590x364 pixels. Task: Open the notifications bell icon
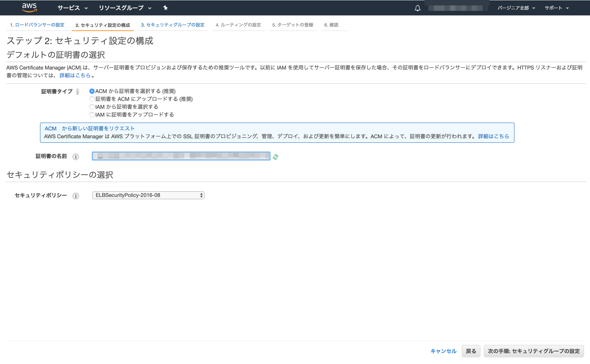coord(417,8)
